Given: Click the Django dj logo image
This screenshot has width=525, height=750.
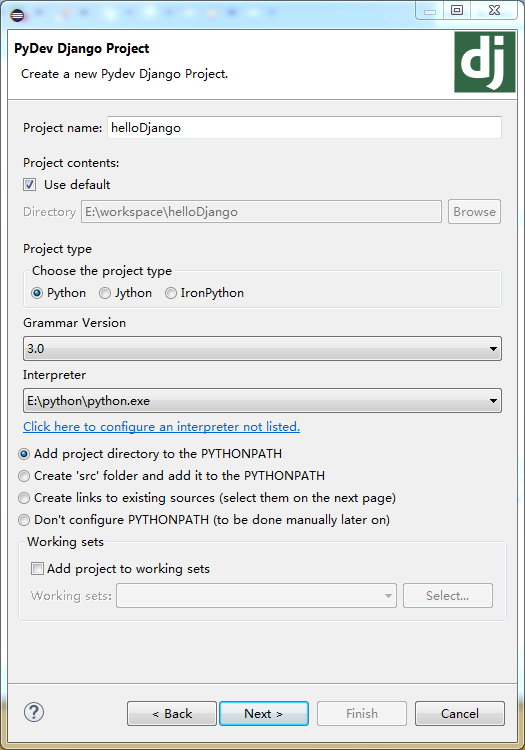Looking at the screenshot, I should click(x=484, y=62).
